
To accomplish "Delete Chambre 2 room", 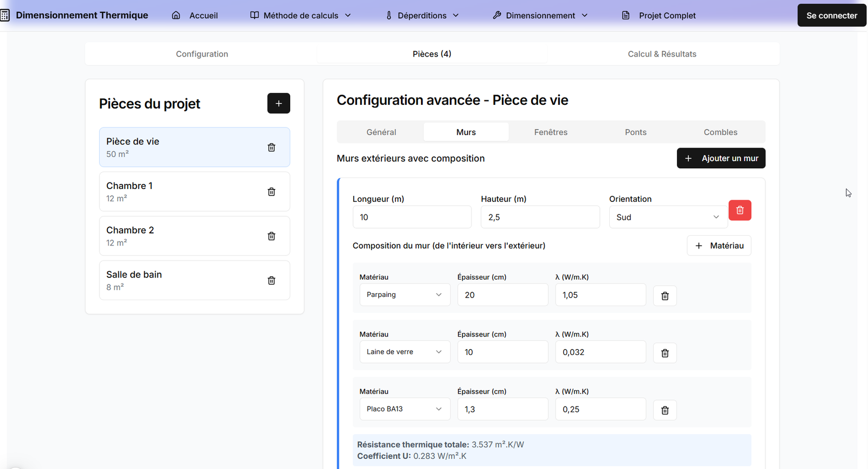I will [x=271, y=236].
